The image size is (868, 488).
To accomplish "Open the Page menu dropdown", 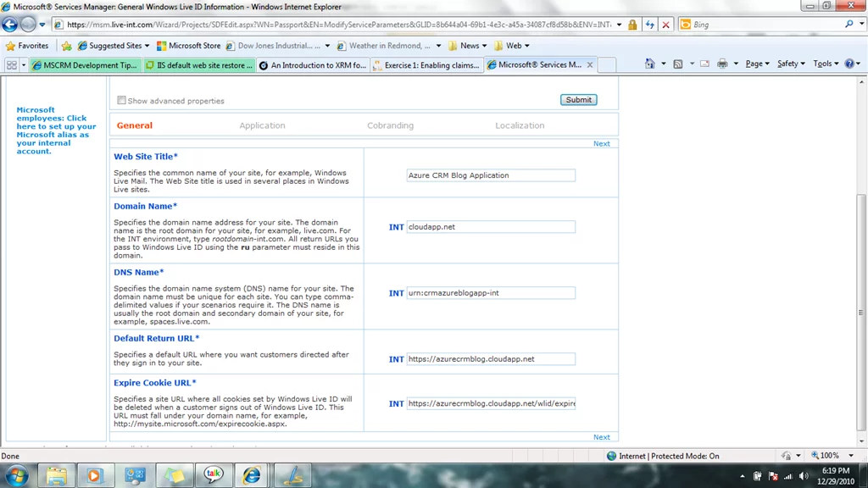I will tap(757, 64).
